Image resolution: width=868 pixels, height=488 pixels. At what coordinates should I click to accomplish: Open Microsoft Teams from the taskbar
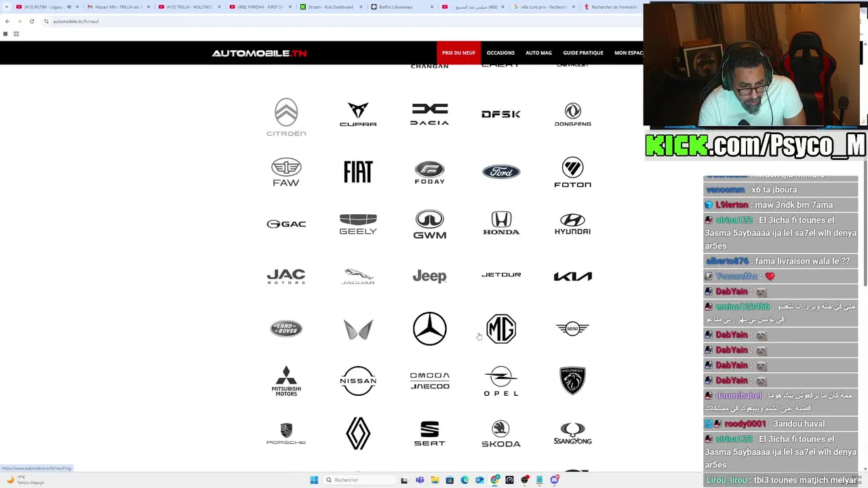(420, 480)
